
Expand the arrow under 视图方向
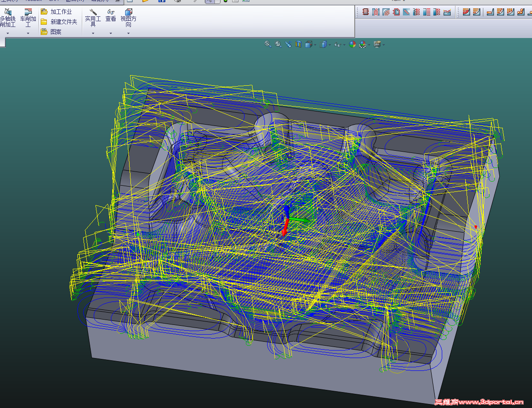(128, 33)
